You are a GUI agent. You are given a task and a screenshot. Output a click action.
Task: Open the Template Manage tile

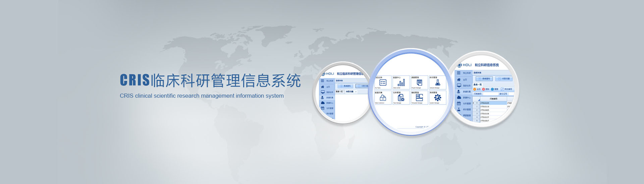coord(419,98)
